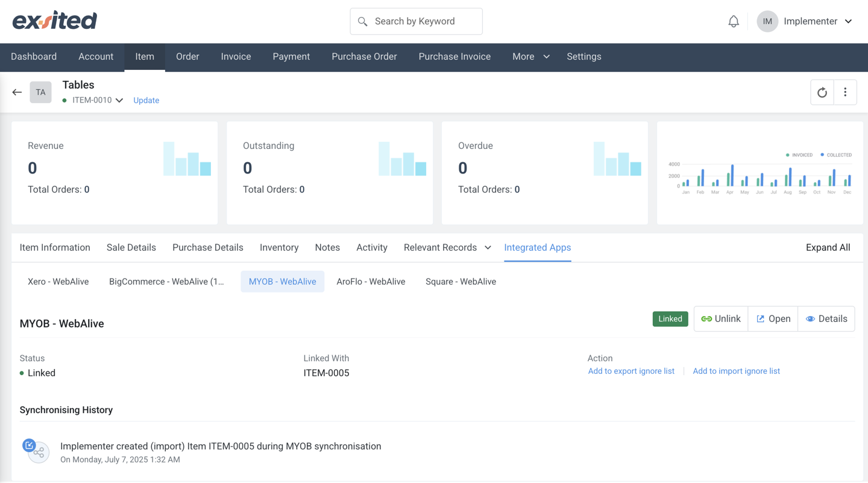Click the Synchronising History heading

66,410
